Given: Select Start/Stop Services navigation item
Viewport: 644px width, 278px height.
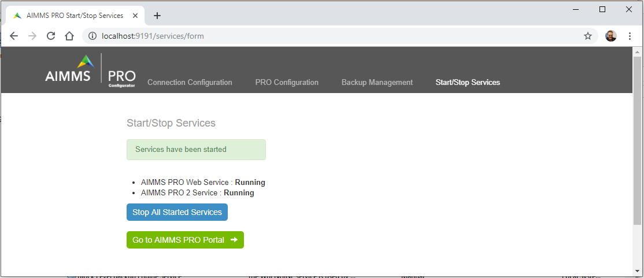Looking at the screenshot, I should coord(468,82).
